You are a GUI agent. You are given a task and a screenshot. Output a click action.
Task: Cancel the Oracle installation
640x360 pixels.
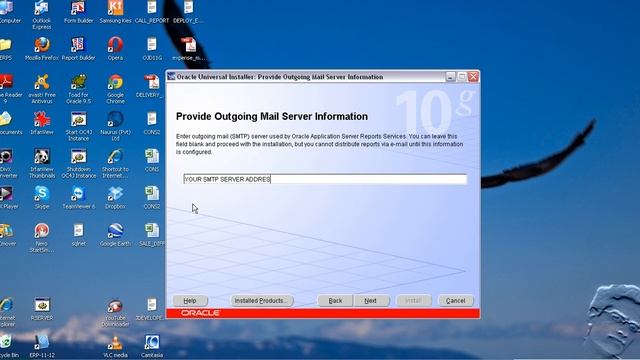pos(456,301)
